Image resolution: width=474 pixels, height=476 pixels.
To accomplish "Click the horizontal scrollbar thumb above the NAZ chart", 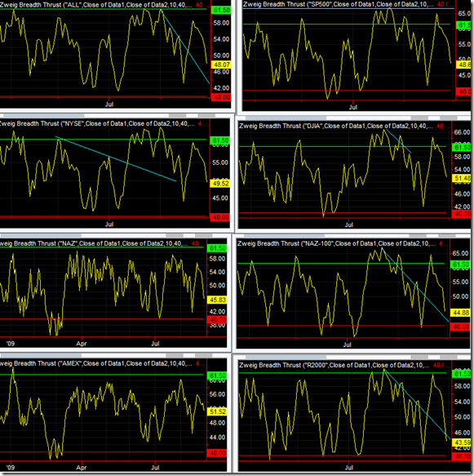I will [x=41, y=236].
